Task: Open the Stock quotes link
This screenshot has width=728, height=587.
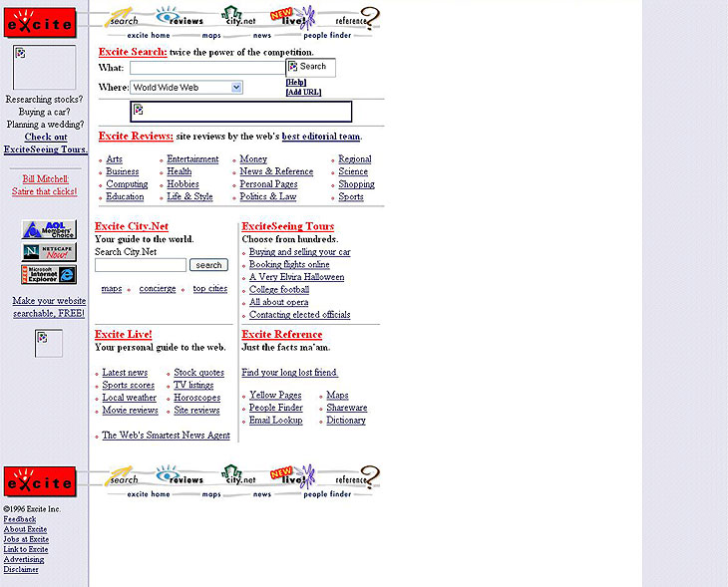Action: coord(198,373)
